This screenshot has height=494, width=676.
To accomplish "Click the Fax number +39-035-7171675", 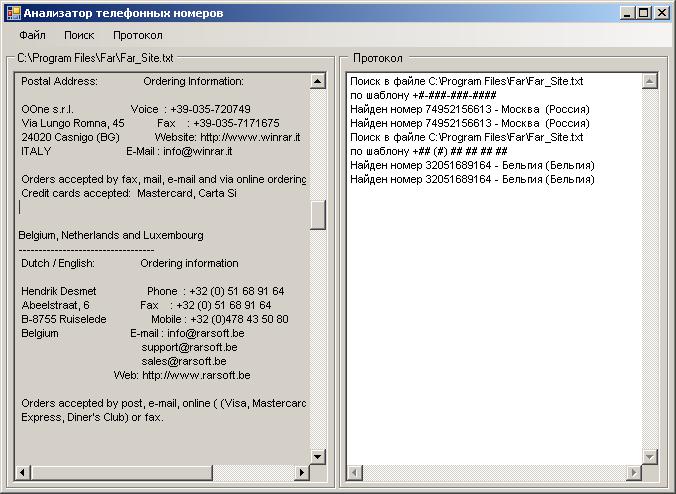I will point(236,123).
